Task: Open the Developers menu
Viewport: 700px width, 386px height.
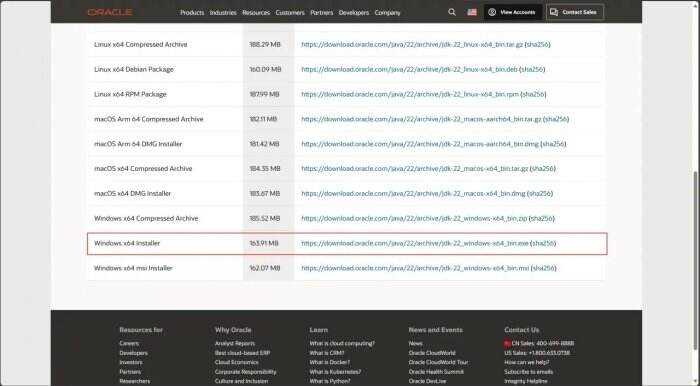Action: point(354,12)
